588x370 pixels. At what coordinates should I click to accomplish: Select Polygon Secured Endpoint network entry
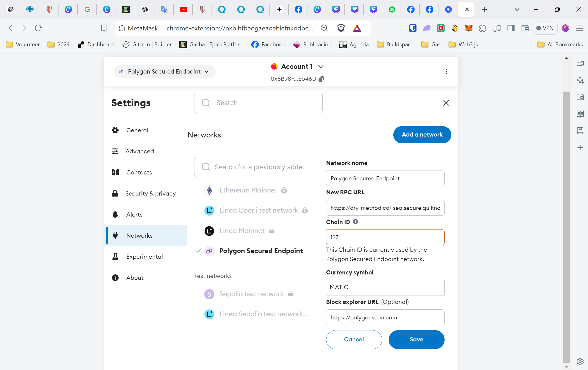(261, 251)
